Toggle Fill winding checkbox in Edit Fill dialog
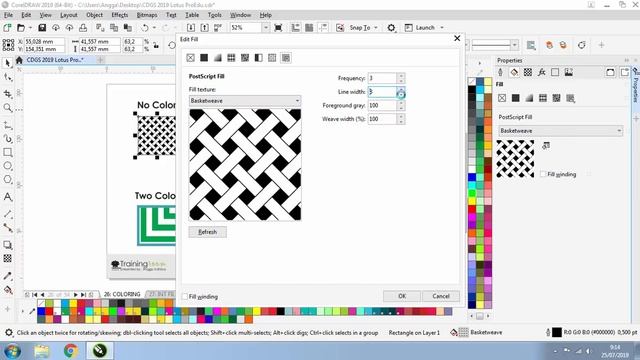This screenshot has width=640, height=360. tap(185, 297)
